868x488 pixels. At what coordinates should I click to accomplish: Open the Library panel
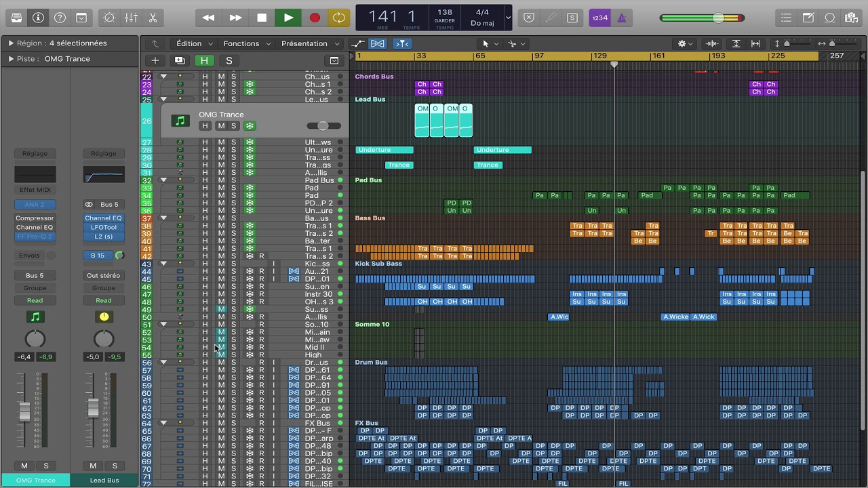pyautogui.click(x=16, y=18)
